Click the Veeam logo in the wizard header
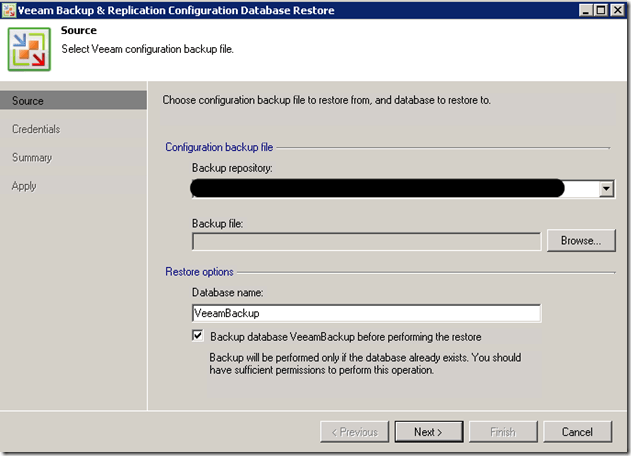This screenshot has height=456, width=631. [x=28, y=49]
